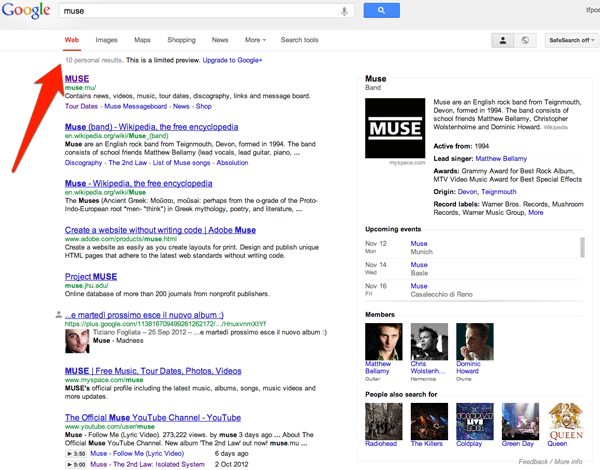Open the Teignmouth origin link
The height and width of the screenshot is (470, 600).
point(499,192)
